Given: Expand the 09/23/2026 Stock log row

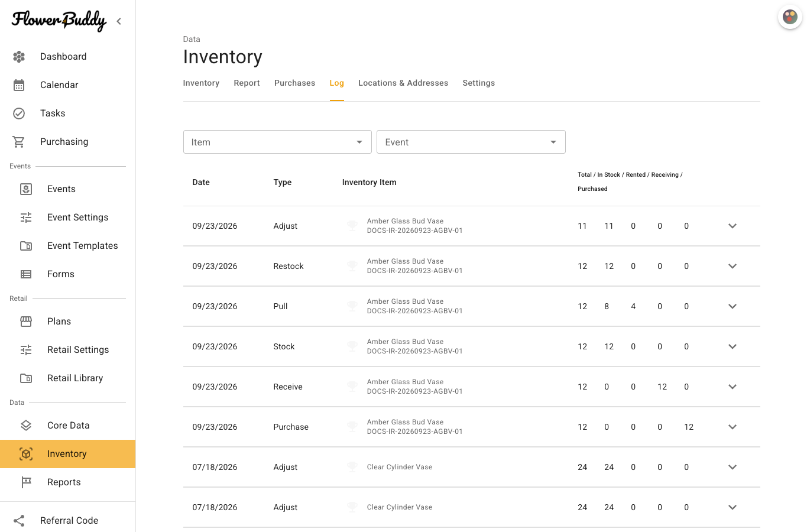Looking at the screenshot, I should click(733, 346).
